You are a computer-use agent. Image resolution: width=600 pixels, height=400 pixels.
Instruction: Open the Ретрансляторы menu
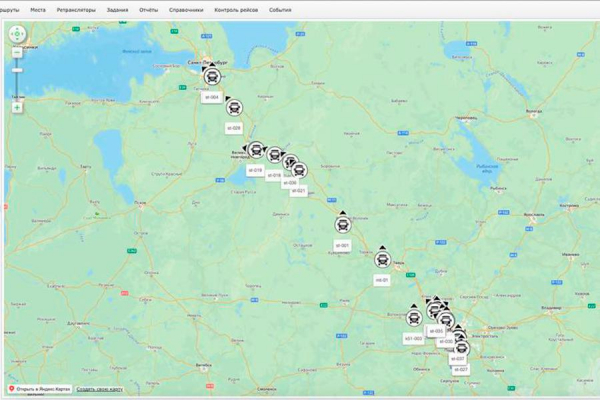coord(76,8)
